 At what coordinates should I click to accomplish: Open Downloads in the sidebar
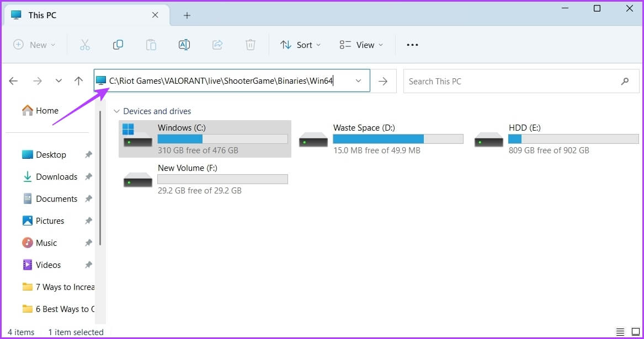tap(50, 177)
